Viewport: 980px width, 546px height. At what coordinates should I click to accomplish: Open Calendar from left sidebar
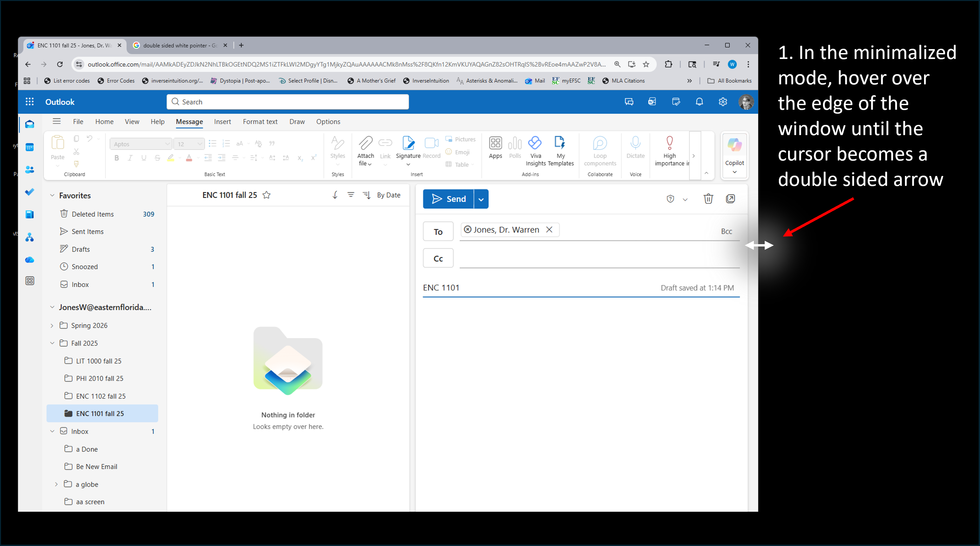click(30, 147)
